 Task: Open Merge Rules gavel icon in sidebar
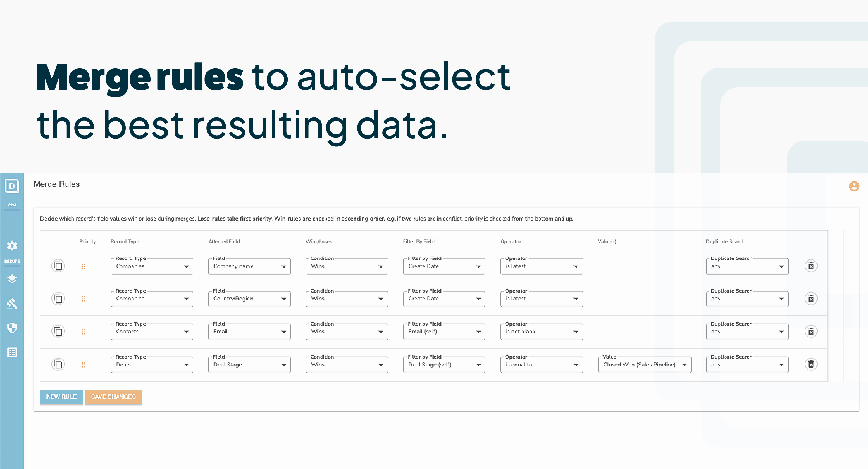click(12, 303)
